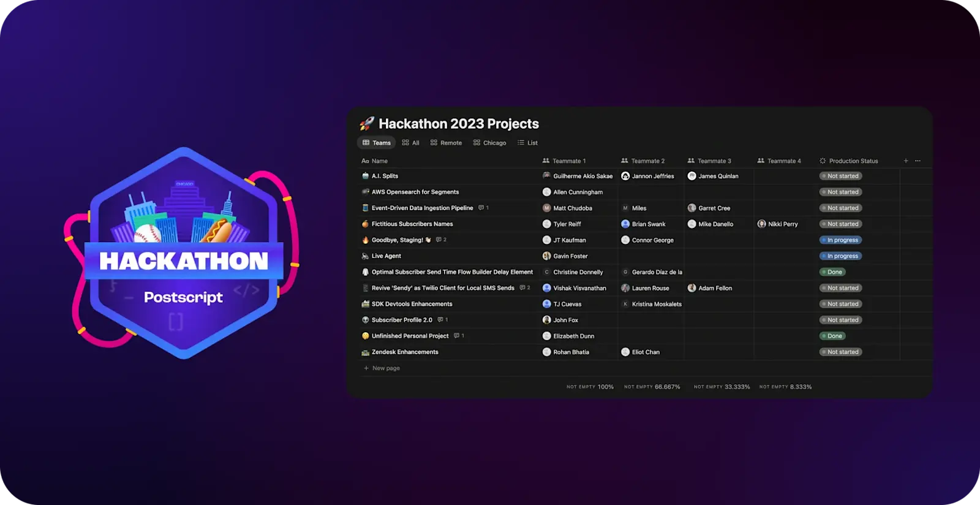Click the Teammate 2 column header
Viewport: 980px width, 505px height.
(643, 161)
